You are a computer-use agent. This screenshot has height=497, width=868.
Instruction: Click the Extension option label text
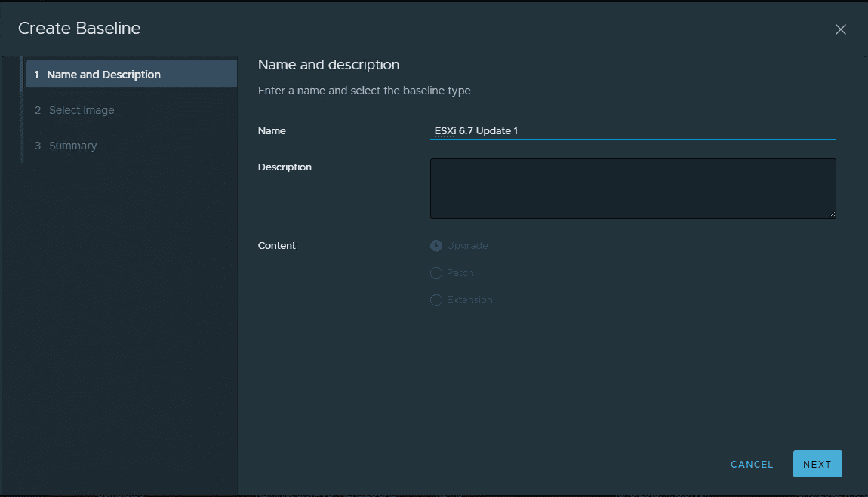pos(469,300)
